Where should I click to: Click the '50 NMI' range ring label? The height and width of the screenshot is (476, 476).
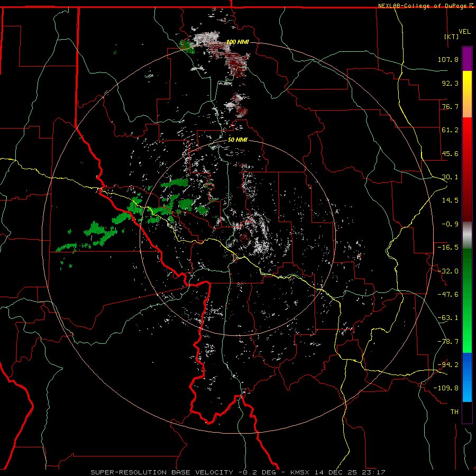(237, 140)
